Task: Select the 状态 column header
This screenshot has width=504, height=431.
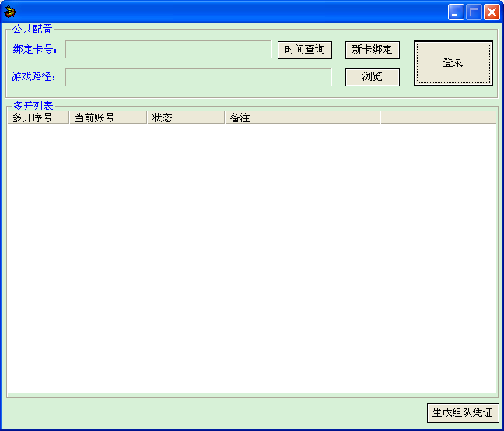Action: coord(186,117)
